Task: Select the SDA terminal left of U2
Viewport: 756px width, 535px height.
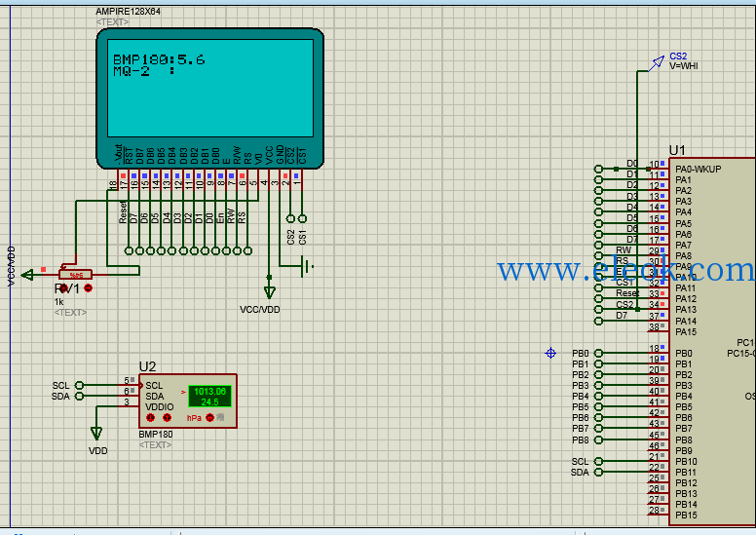Action: (x=80, y=396)
